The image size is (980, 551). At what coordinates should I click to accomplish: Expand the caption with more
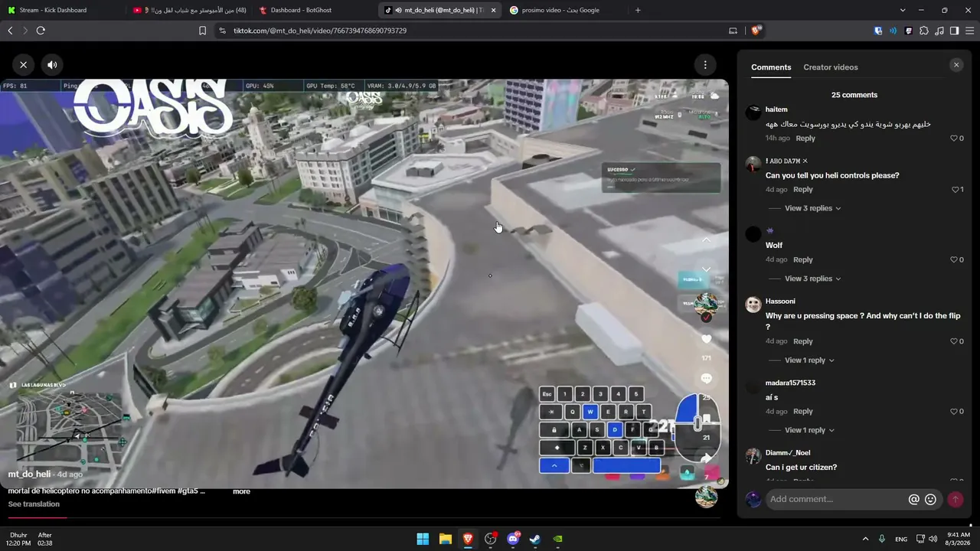tap(241, 491)
